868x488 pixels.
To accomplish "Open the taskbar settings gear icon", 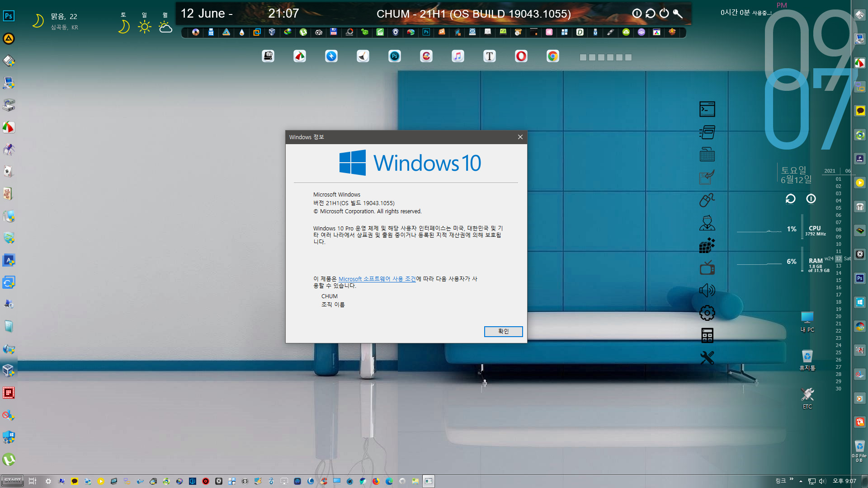I will pos(48,481).
